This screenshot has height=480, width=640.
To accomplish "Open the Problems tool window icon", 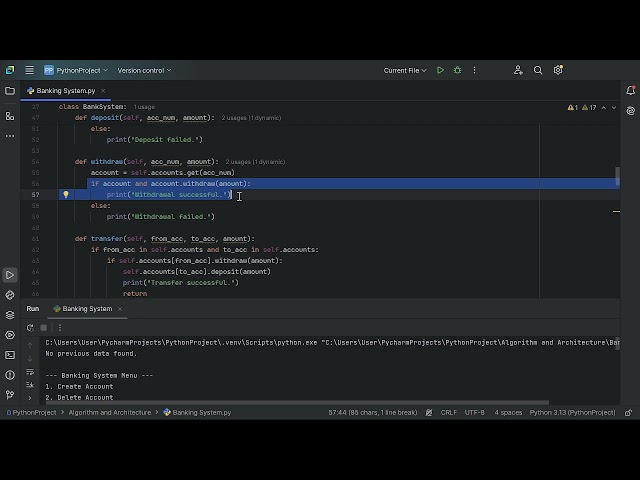I will point(10,375).
